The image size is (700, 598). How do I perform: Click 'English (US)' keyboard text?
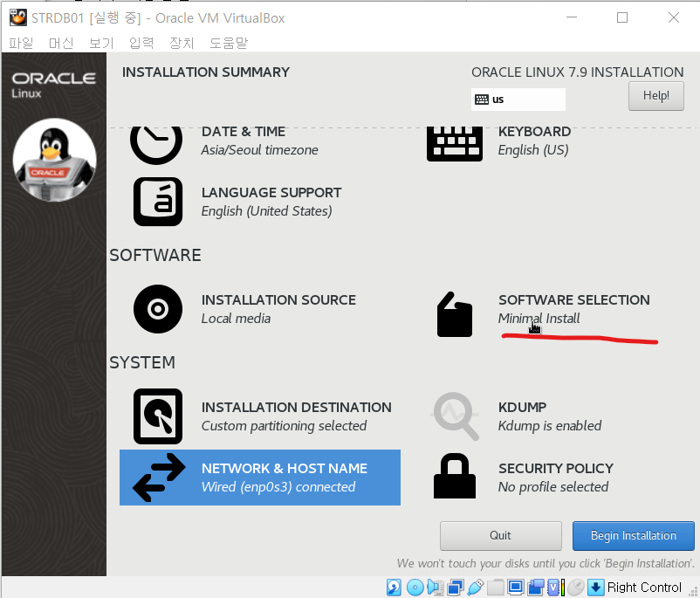[533, 150]
